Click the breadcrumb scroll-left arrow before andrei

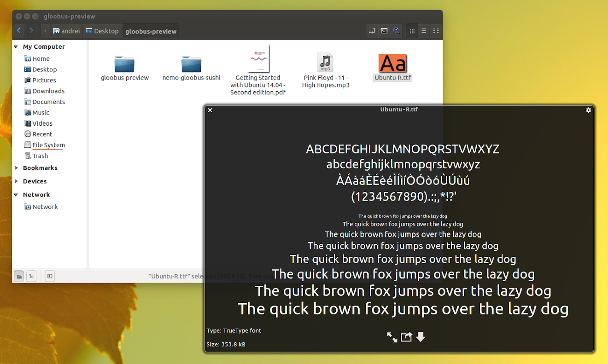pyautogui.click(x=45, y=31)
